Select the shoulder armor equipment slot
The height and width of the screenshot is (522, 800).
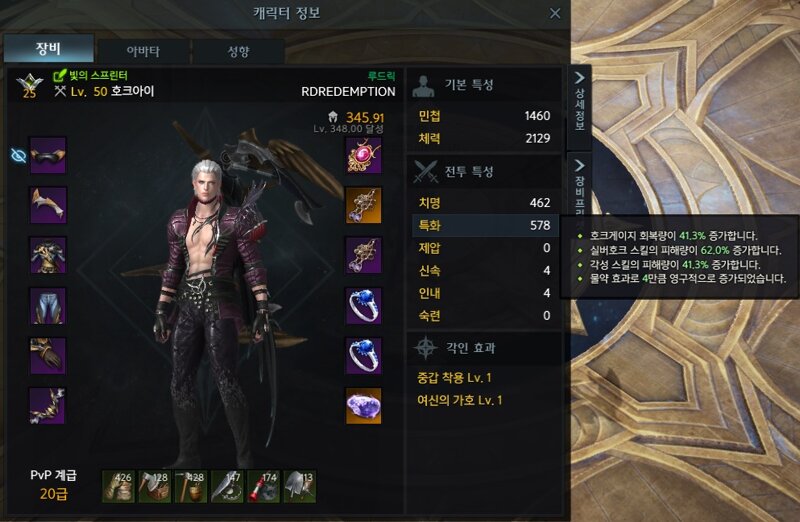(x=47, y=205)
